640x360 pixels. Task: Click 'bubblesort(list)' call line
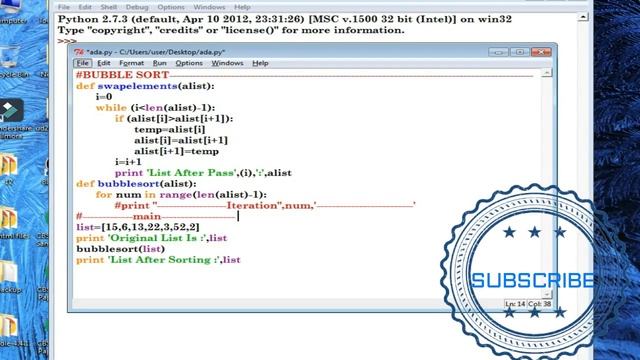click(x=120, y=249)
